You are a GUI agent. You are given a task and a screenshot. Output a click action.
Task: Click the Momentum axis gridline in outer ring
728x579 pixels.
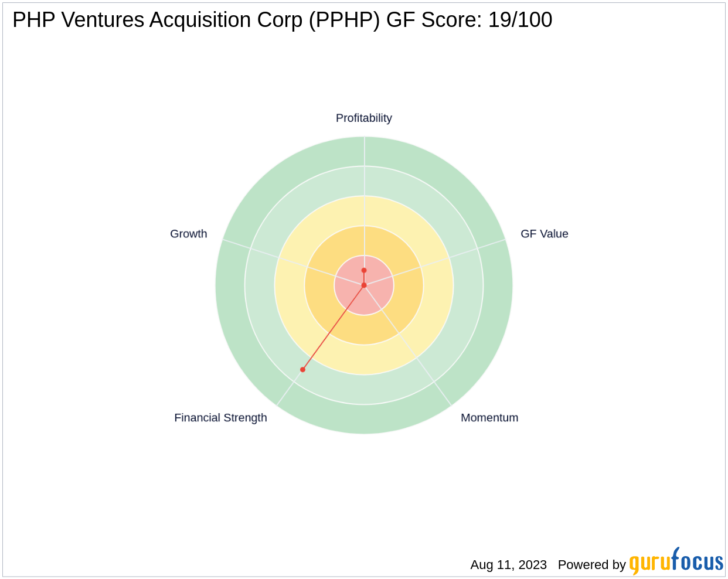point(443,394)
